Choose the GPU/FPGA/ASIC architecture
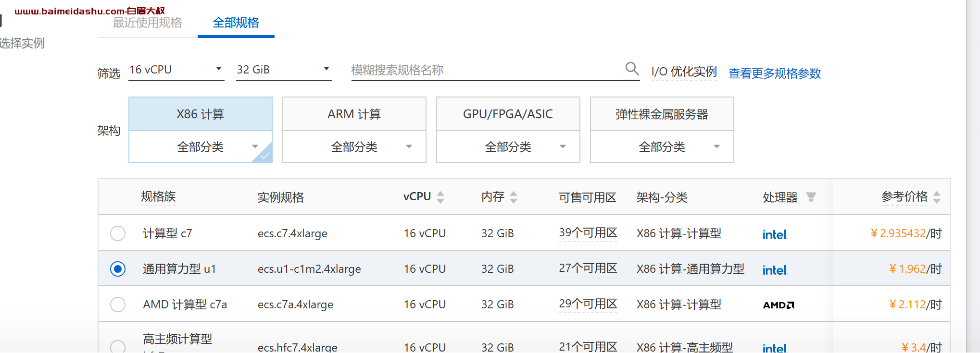Screen dimensions: 980x353 (508, 114)
